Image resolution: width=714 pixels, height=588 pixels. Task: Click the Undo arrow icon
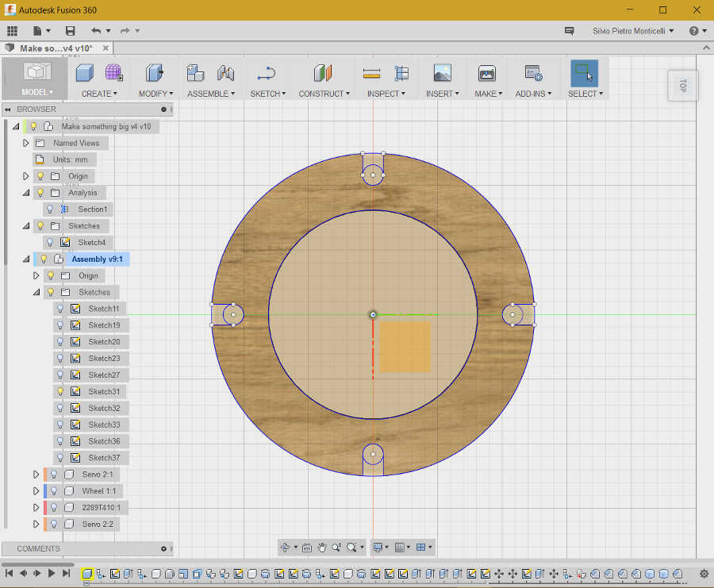point(96,30)
